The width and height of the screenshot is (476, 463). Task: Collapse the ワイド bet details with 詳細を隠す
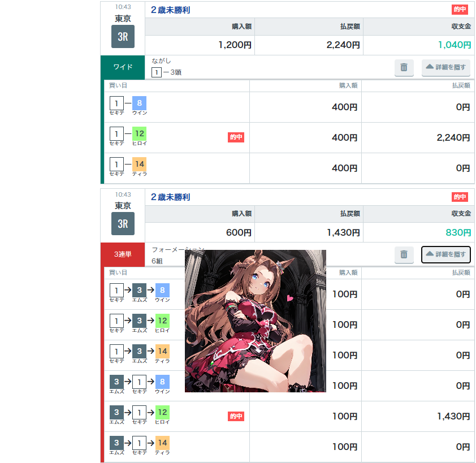tap(445, 68)
